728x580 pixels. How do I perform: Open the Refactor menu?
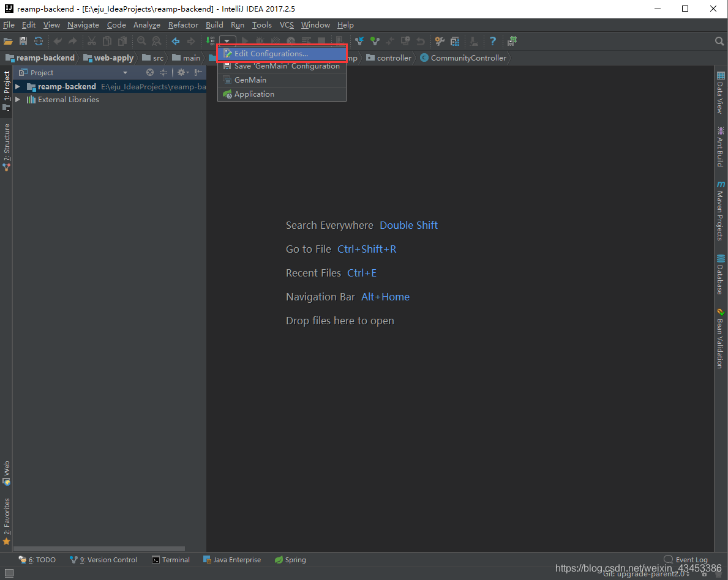click(x=183, y=24)
